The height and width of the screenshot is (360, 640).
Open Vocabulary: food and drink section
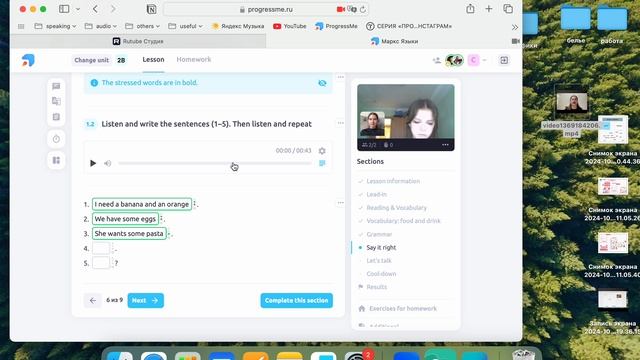(403, 221)
